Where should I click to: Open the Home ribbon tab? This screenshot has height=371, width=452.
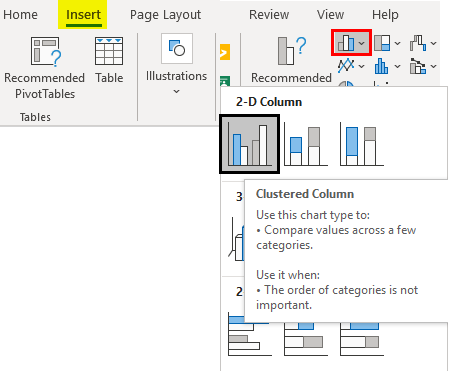click(20, 15)
